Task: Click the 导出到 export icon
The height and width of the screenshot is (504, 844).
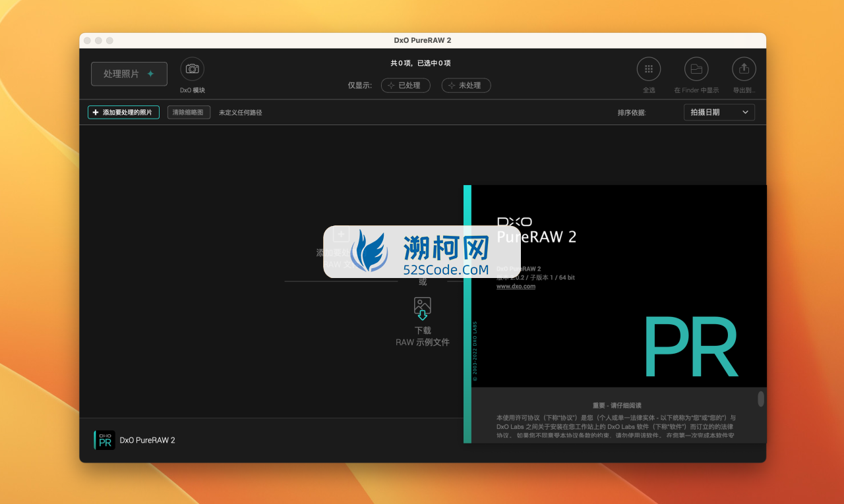Action: pyautogui.click(x=744, y=69)
